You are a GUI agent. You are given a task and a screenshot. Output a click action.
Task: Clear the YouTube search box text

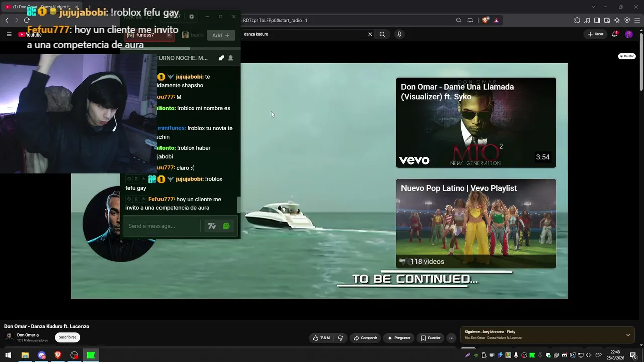point(370,34)
